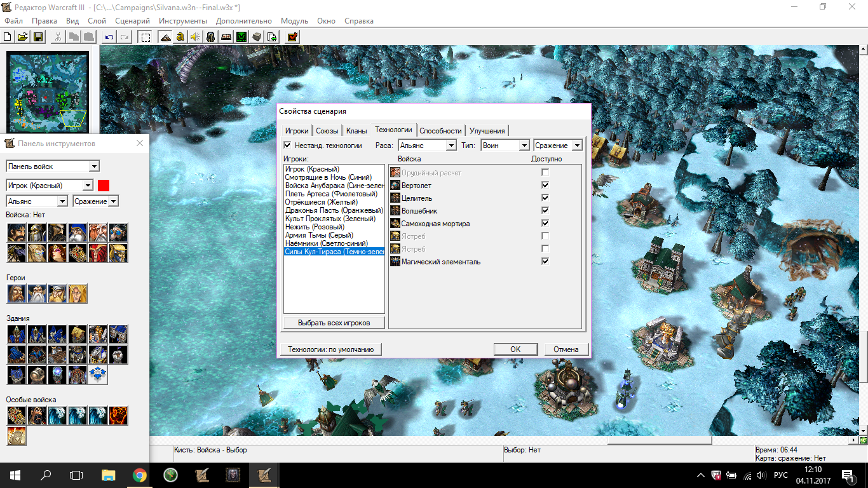
Task: Open the Sound editor speaker icon
Action: pyautogui.click(x=196, y=37)
